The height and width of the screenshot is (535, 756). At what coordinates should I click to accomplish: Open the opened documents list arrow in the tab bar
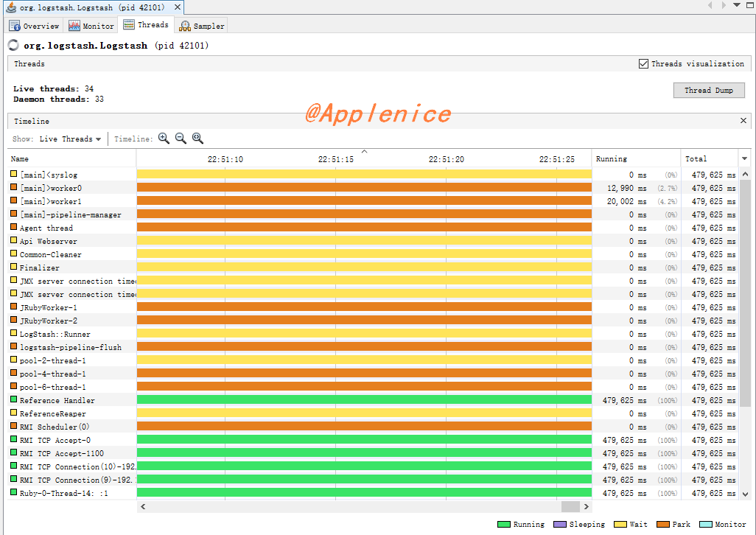(736, 5)
